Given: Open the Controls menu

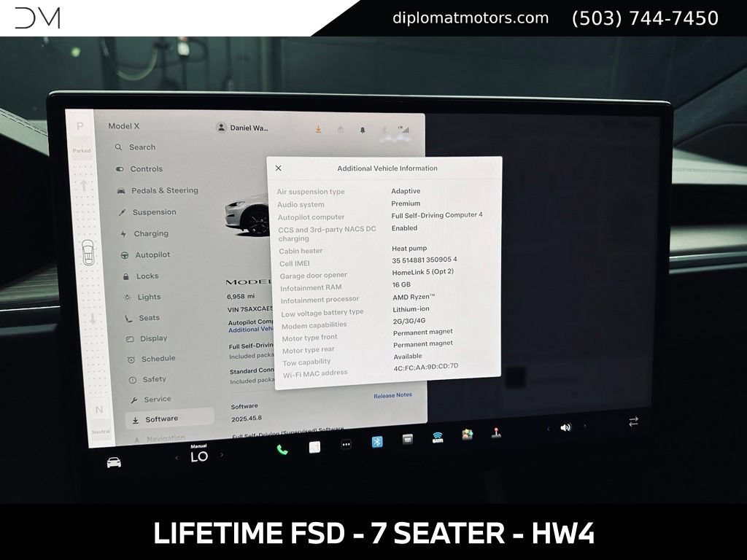Looking at the screenshot, I should (139, 169).
